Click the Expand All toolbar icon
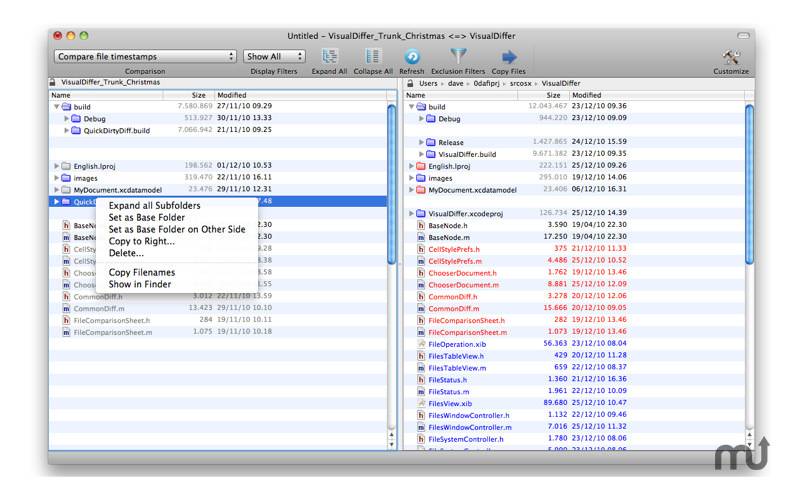This screenshot has width=800, height=500. (329, 56)
